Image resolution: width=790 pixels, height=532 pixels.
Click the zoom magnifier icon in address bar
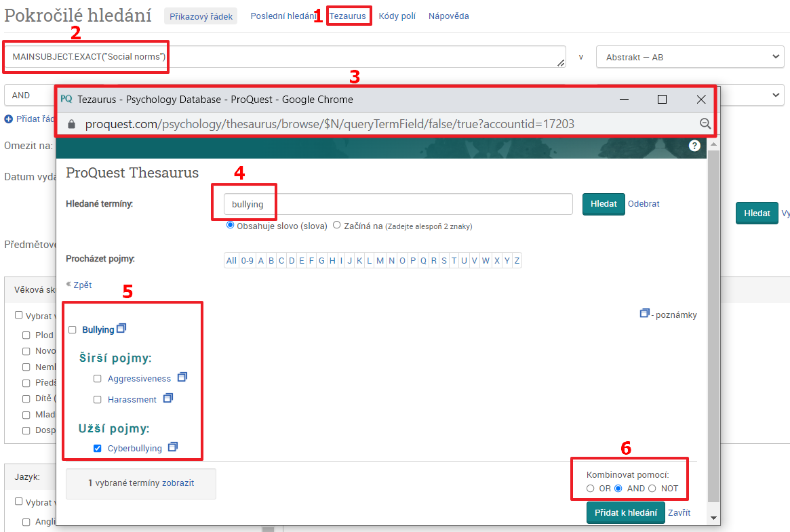pos(705,124)
